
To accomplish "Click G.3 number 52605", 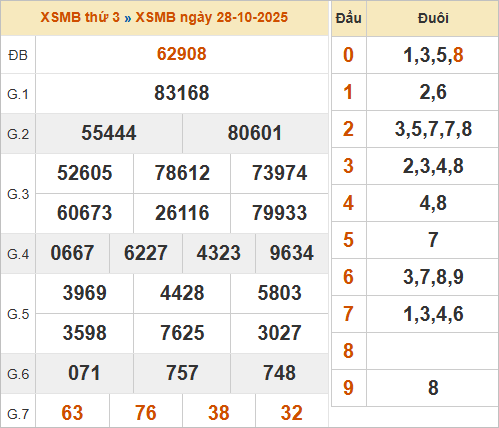I will 84,173.
